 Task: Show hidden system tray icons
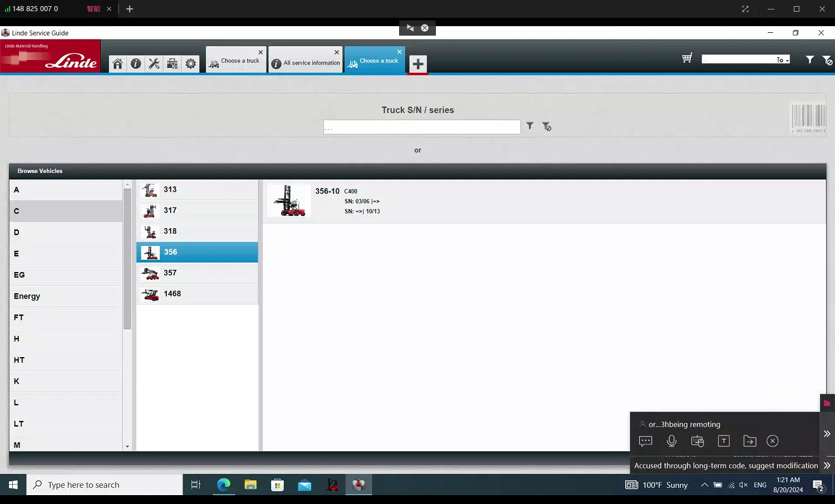point(704,485)
